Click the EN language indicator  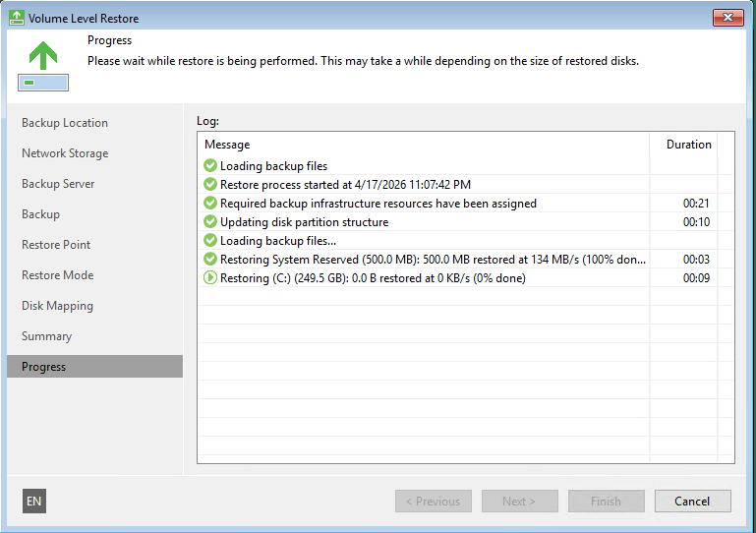pos(34,502)
